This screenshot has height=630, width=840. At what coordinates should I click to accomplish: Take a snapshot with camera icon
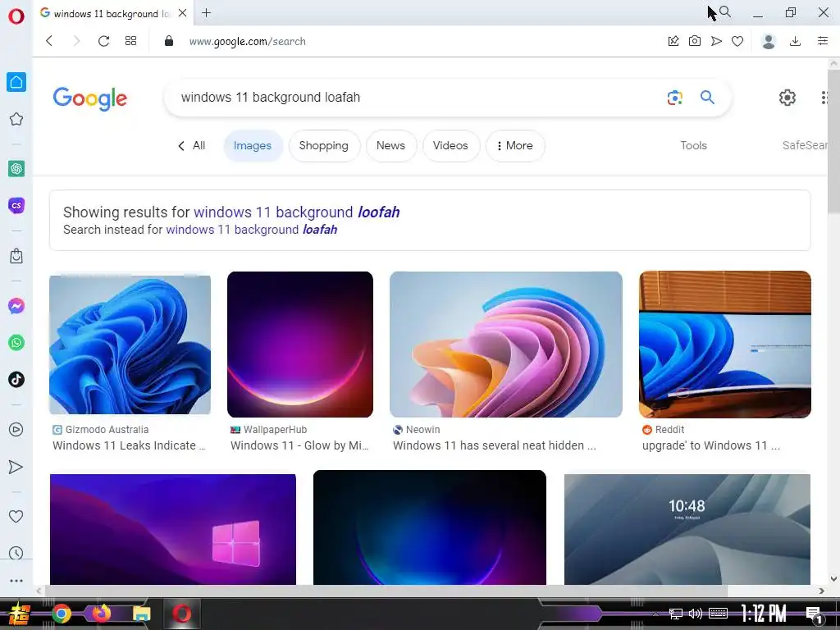point(695,41)
